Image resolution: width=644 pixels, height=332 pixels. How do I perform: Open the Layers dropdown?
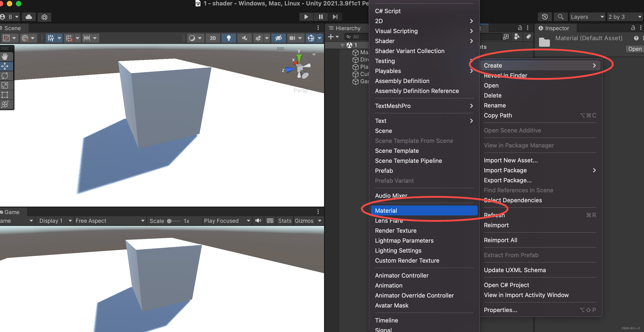(587, 17)
